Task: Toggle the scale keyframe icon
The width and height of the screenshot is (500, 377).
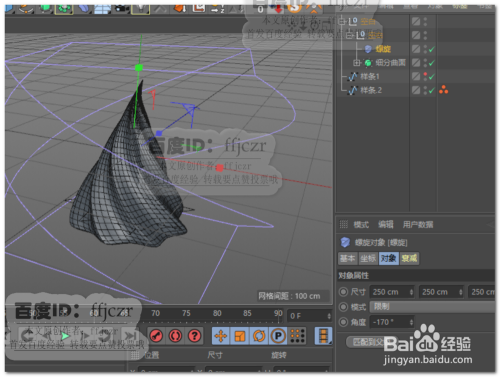Action: click(240, 336)
